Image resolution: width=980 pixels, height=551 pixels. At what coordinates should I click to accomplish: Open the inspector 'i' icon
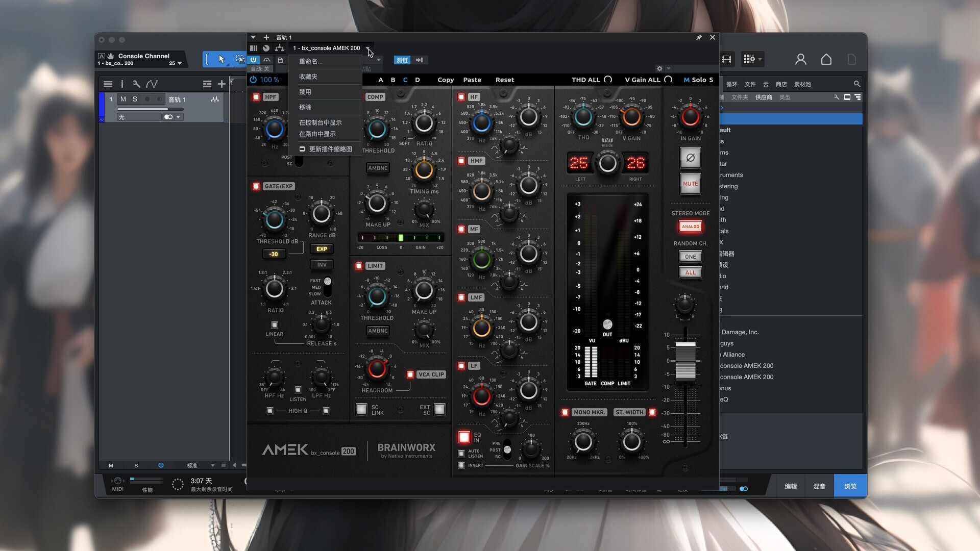pyautogui.click(x=122, y=84)
